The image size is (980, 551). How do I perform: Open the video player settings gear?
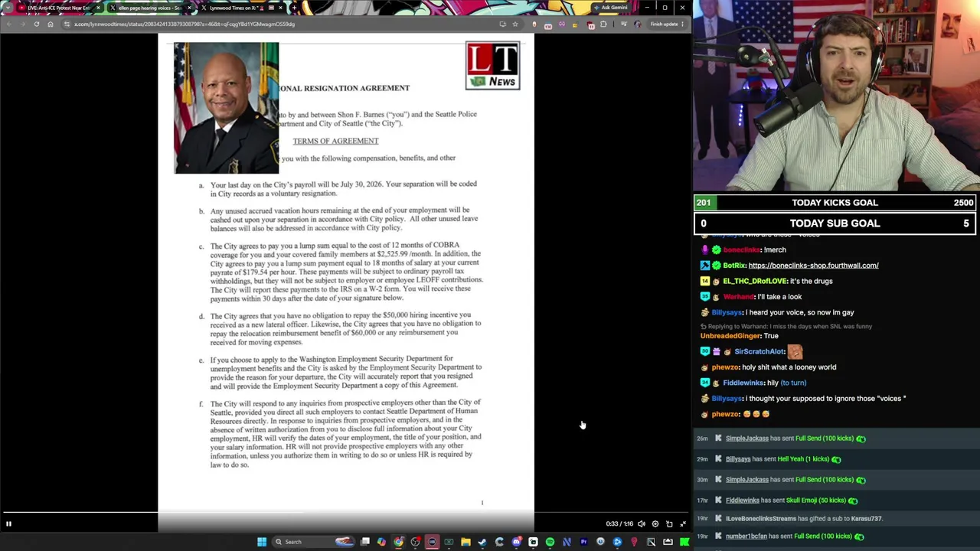[655, 524]
